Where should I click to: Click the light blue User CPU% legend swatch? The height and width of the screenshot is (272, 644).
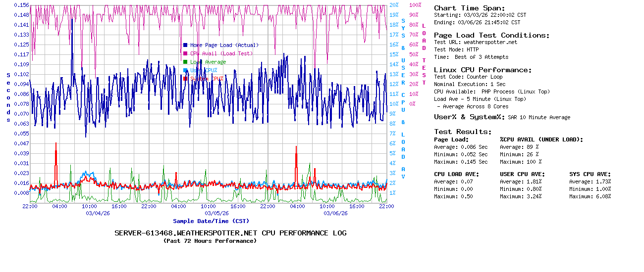coord(185,70)
